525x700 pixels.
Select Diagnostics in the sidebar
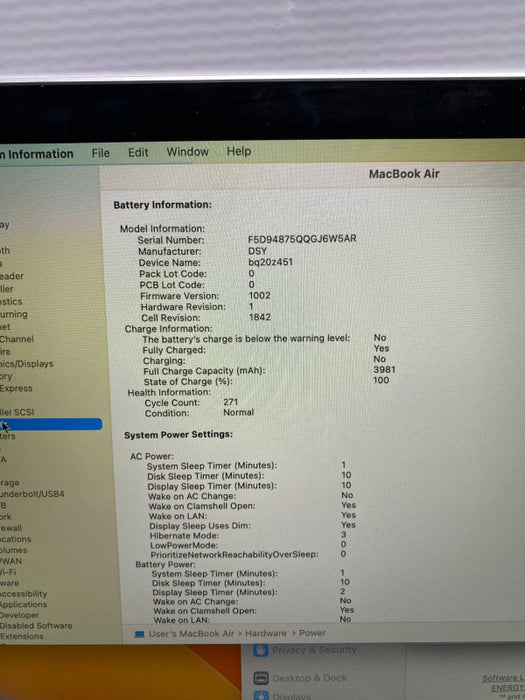click(x=11, y=302)
